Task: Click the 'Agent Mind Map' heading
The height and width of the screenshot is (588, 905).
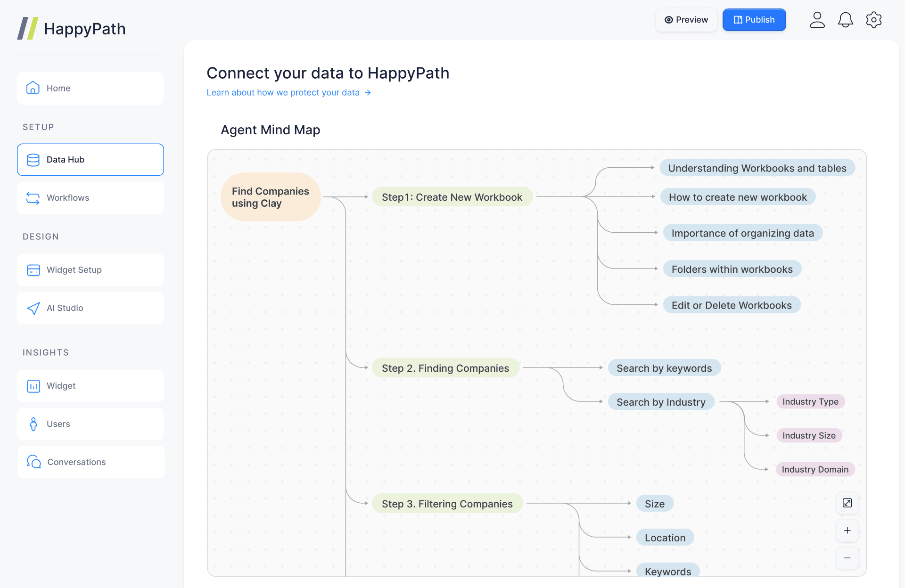Action: point(271,130)
